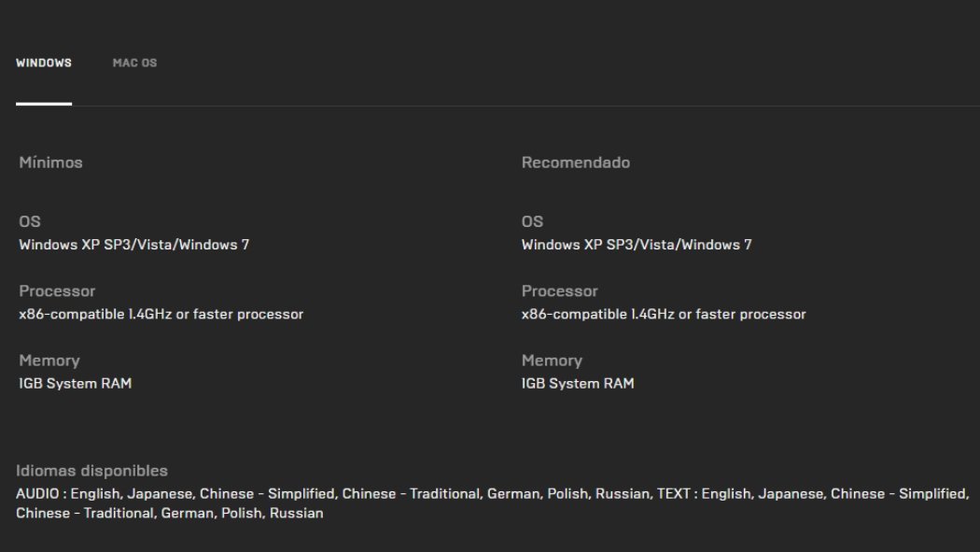Viewport: 980px width, 552px height.
Task: Click the text line starting with Chinese - Traditional
Action: (x=170, y=513)
